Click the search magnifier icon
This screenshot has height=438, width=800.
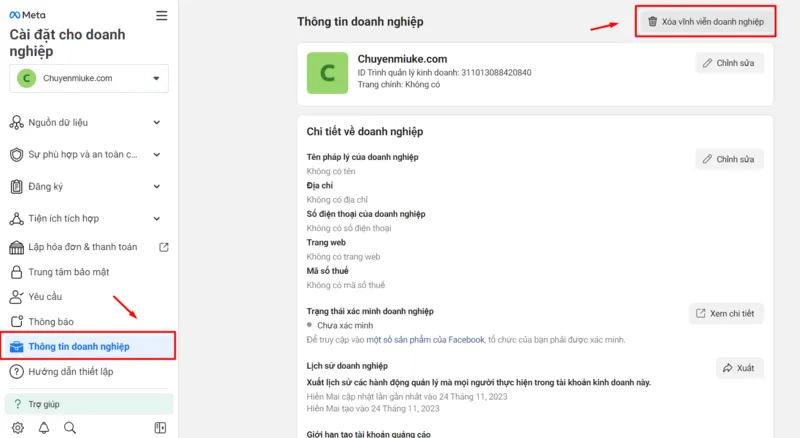70,428
